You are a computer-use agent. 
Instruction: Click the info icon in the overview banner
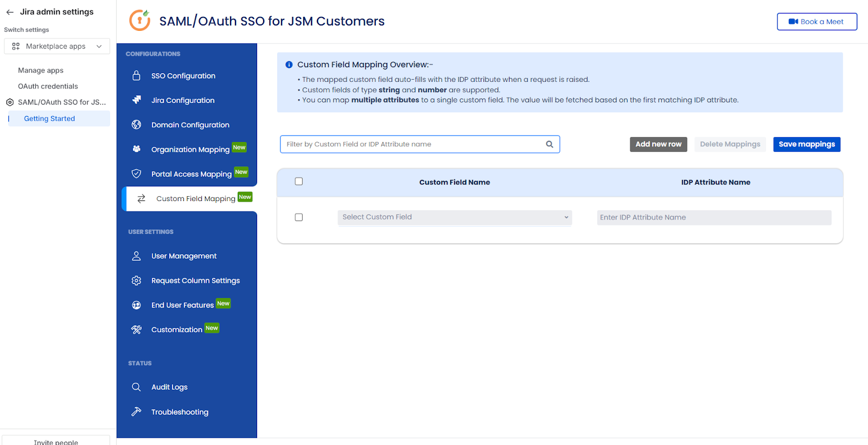(x=289, y=65)
